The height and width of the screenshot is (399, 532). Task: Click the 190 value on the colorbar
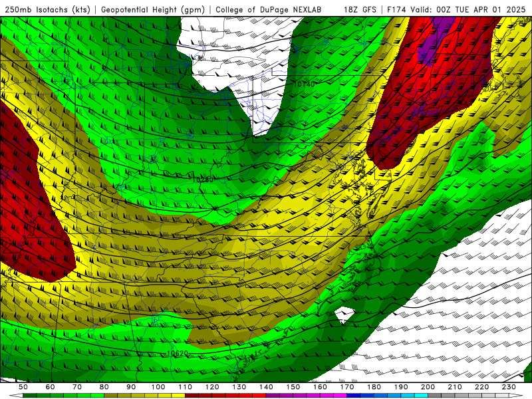click(401, 387)
